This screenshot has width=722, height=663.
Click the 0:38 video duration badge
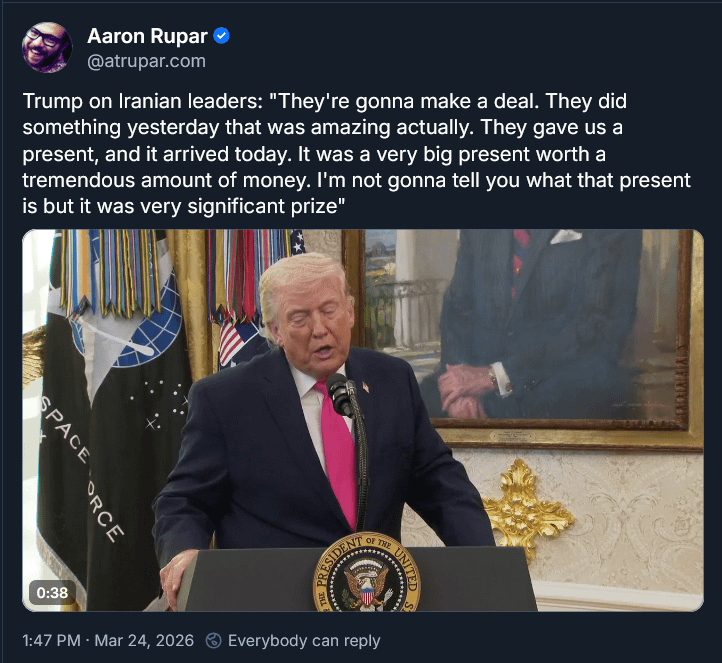pos(52,593)
